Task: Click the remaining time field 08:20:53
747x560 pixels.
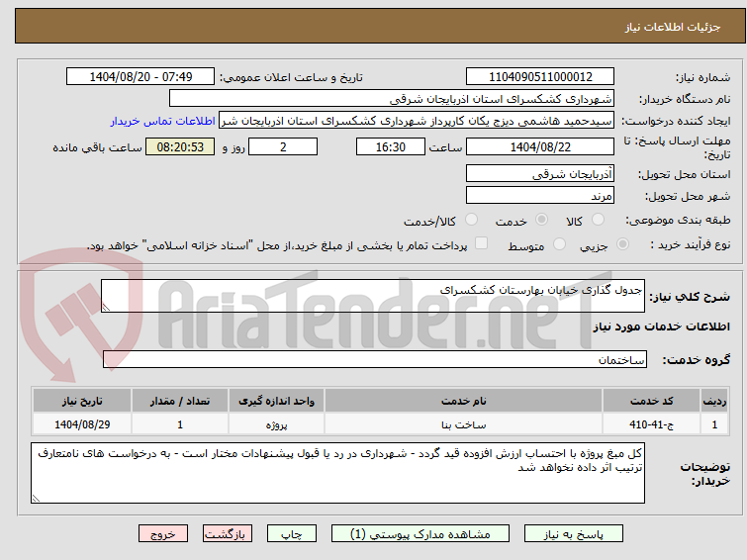Action: click(x=180, y=146)
